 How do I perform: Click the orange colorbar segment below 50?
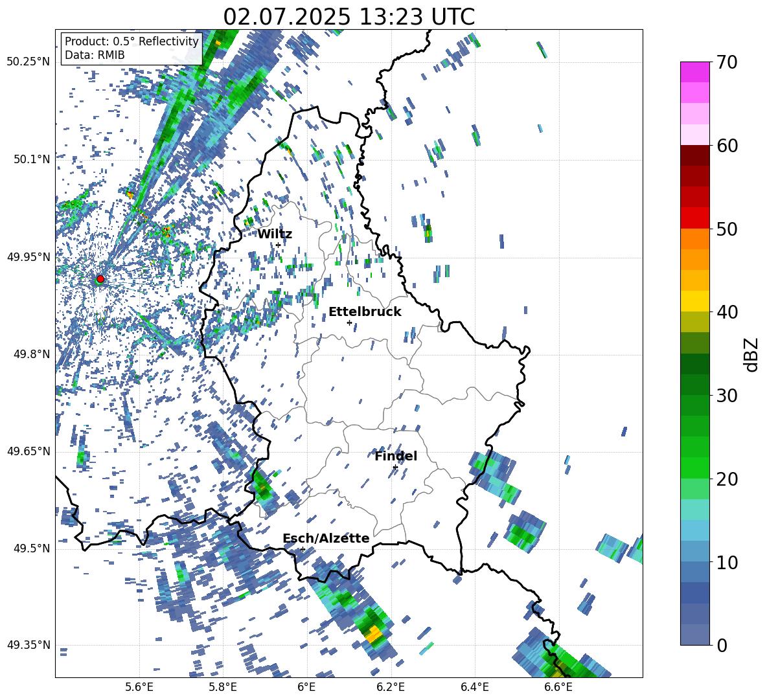tap(694, 238)
